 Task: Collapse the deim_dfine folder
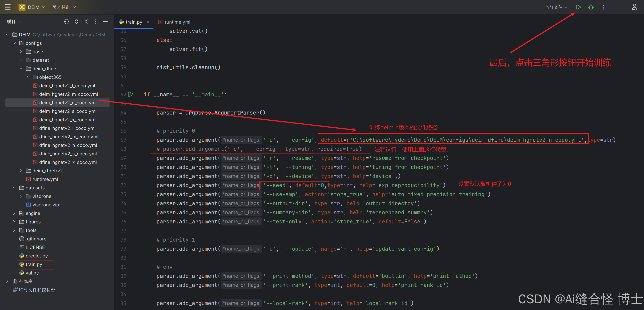[x=21, y=69]
